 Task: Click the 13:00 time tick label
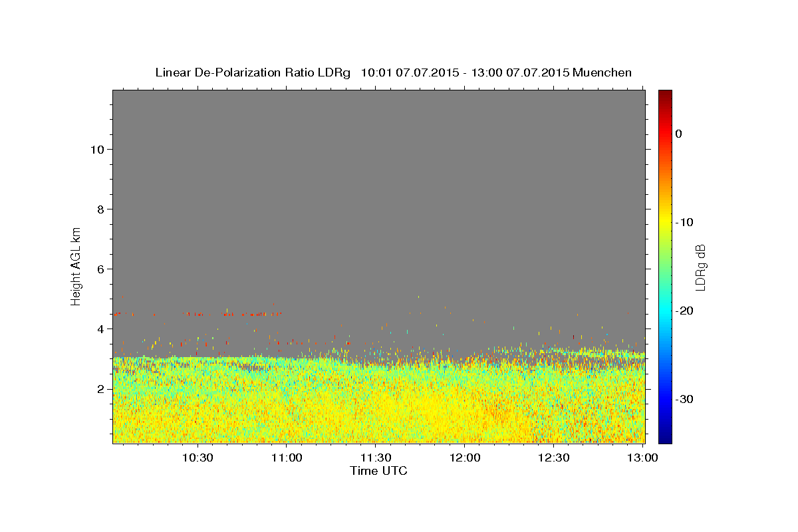pyautogui.click(x=642, y=458)
